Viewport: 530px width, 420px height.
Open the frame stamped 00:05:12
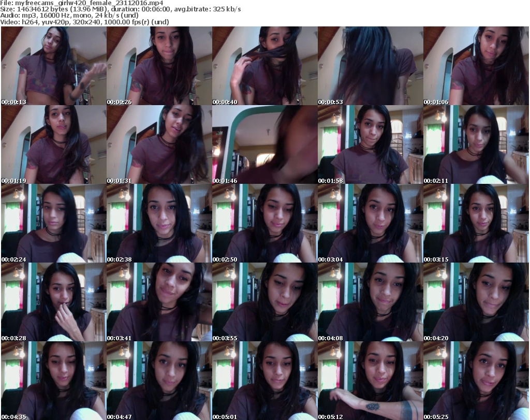pos(371,381)
